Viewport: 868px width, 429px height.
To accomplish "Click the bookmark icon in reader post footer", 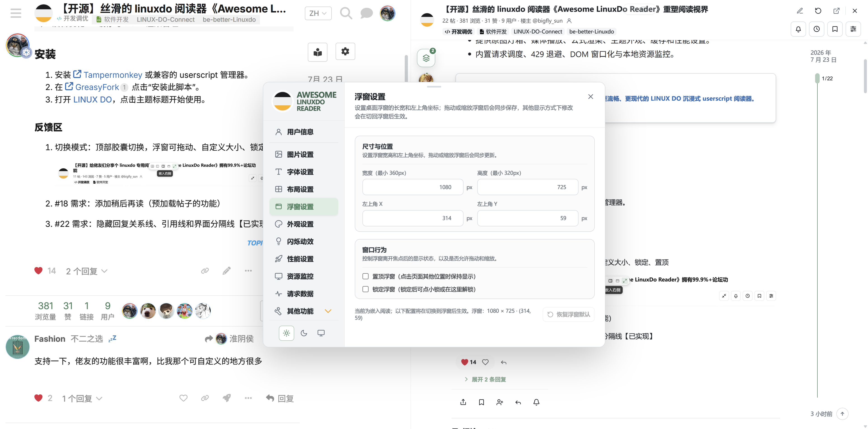I will point(482,402).
